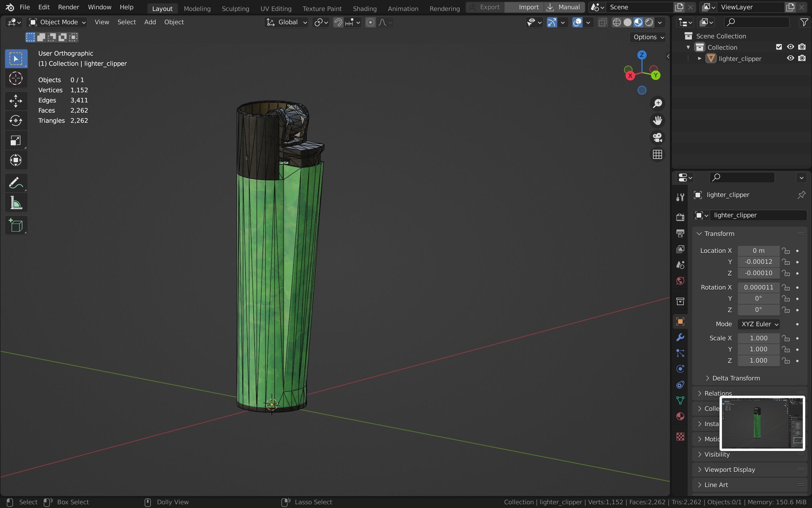Expand the lighter_clipper outliner tree item
Viewport: 812px width, 508px height.
pyautogui.click(x=699, y=58)
